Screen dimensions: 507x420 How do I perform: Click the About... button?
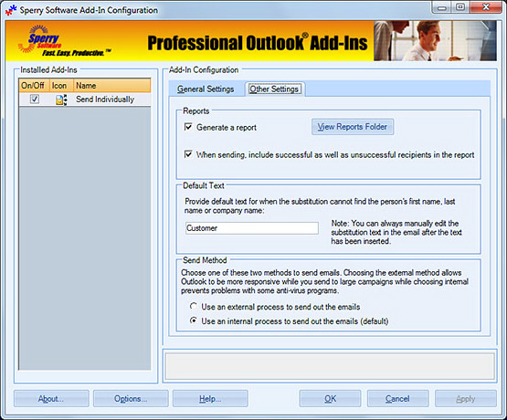coord(51,399)
